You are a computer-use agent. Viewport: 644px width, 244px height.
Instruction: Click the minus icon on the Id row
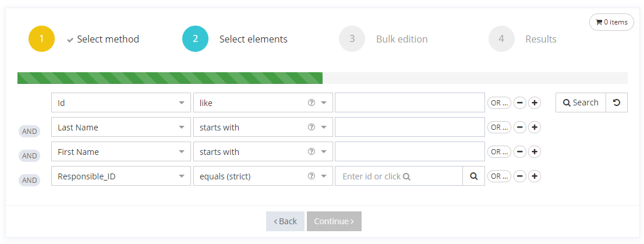521,102
